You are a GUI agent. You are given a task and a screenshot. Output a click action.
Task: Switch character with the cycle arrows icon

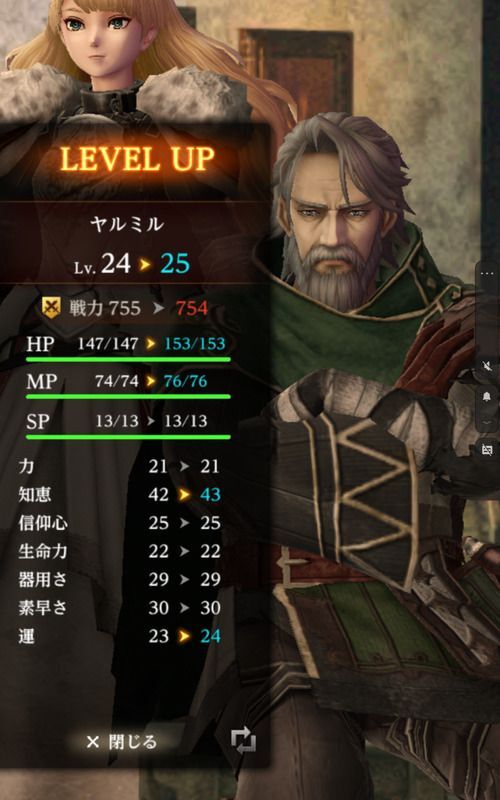pyautogui.click(x=243, y=740)
